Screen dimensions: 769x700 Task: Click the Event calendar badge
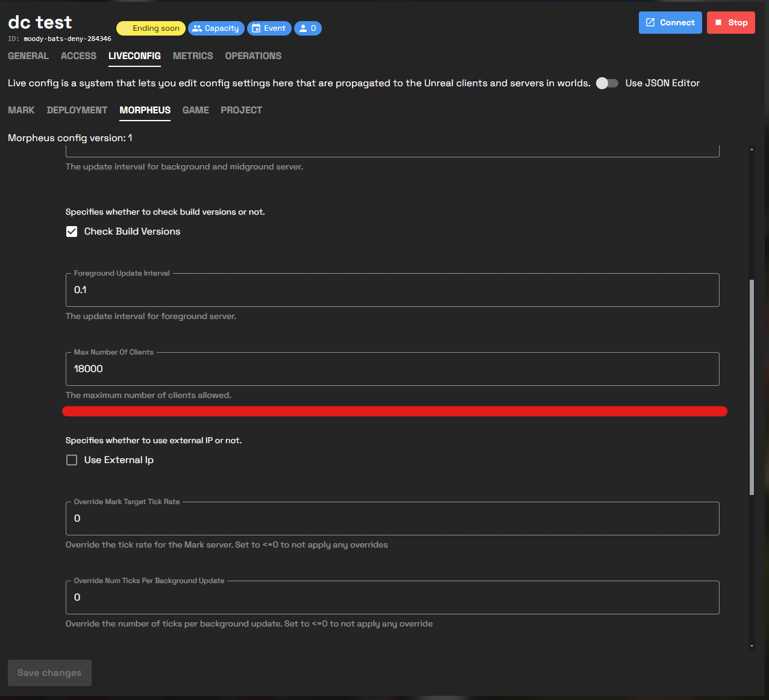[x=269, y=28]
